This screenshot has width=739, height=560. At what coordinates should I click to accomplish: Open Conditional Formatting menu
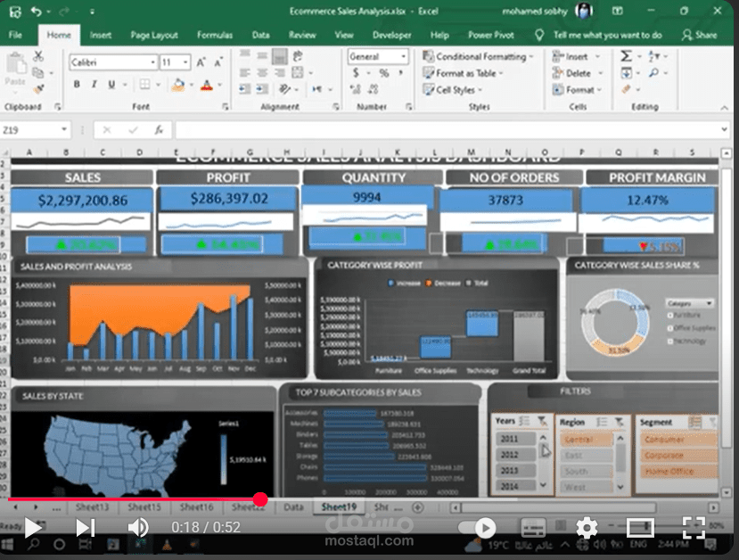coord(478,56)
